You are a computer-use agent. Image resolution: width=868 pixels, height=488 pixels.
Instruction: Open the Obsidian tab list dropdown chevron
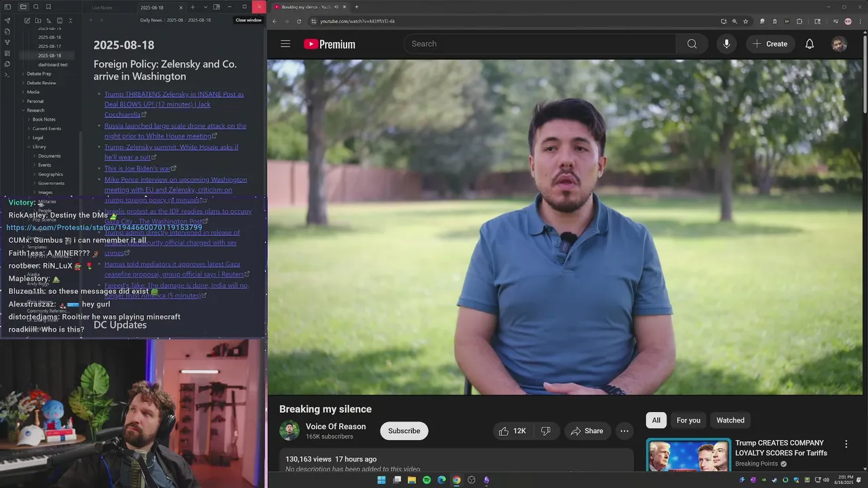[x=205, y=7]
